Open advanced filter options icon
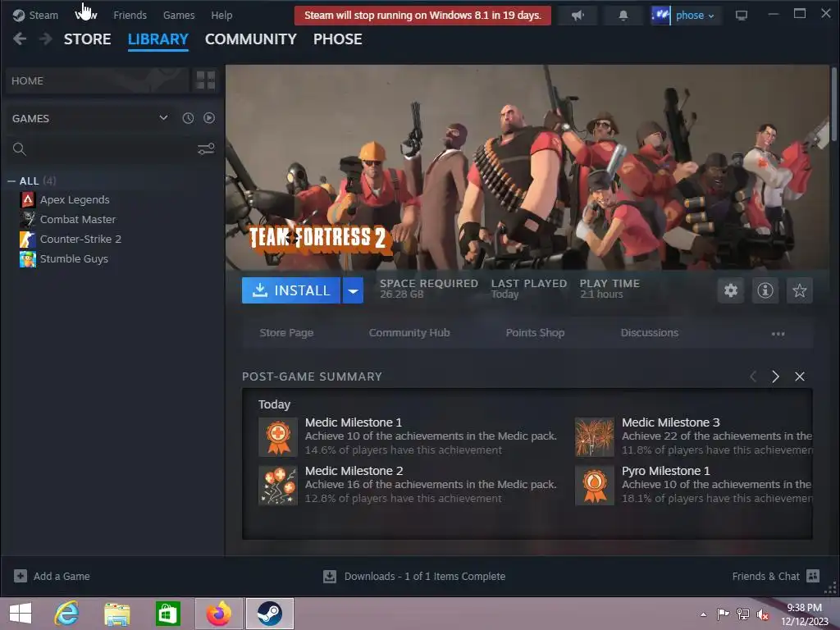The image size is (840, 630). pyautogui.click(x=206, y=149)
